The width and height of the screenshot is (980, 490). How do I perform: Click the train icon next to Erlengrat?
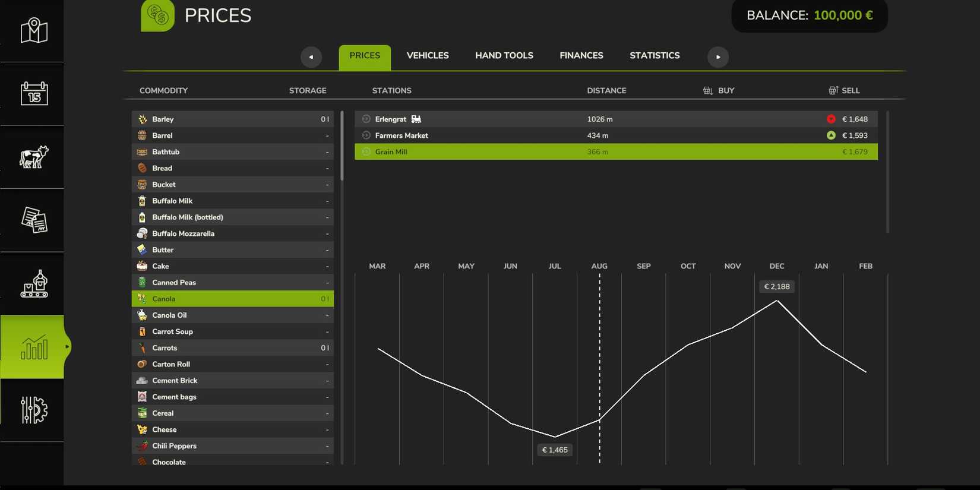pyautogui.click(x=416, y=119)
